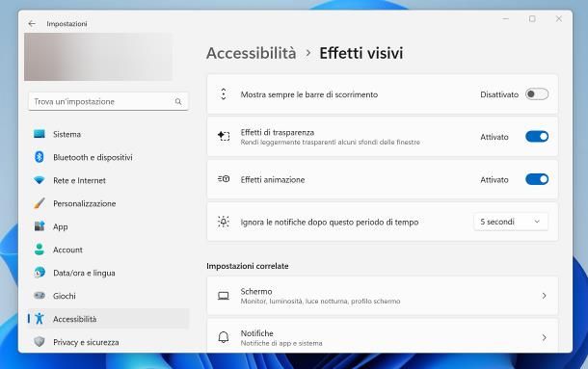Select Accessibilità label in sidebar
Viewport: 588px width, 369px height.
point(74,319)
